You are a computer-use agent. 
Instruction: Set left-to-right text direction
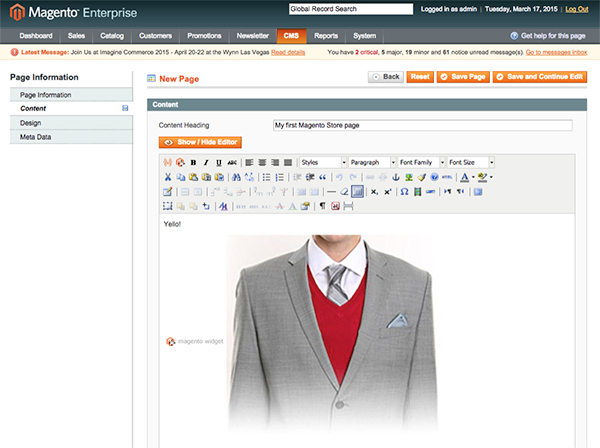pos(448,192)
